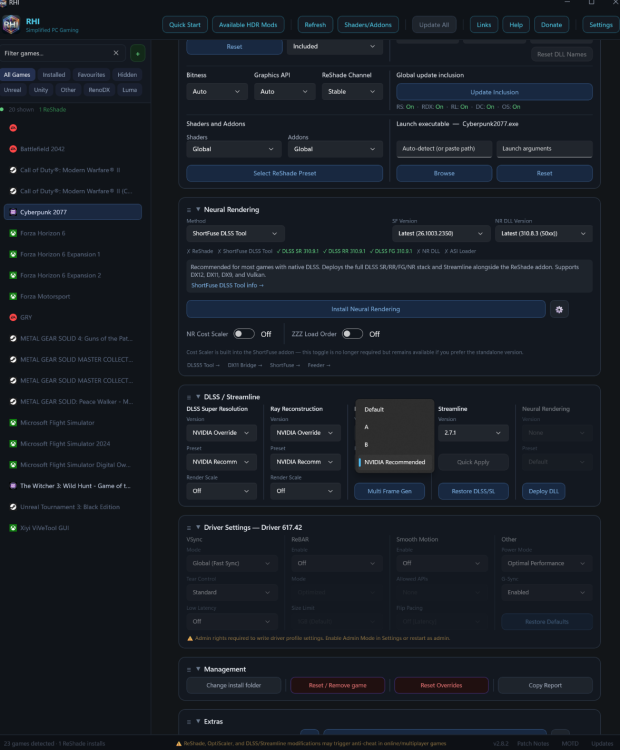This screenshot has height=750, width=620.
Task: Grab the Extras section drag handle
Action: (x=189, y=722)
